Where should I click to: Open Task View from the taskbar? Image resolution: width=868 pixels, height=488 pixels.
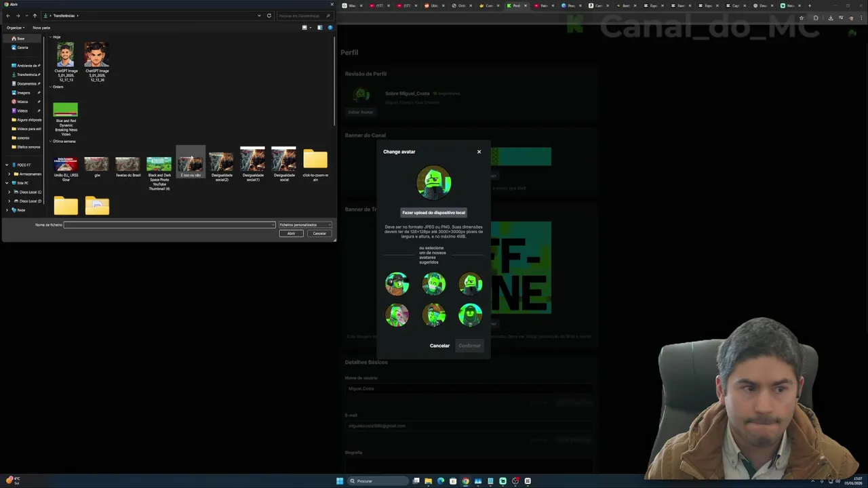[416, 481]
